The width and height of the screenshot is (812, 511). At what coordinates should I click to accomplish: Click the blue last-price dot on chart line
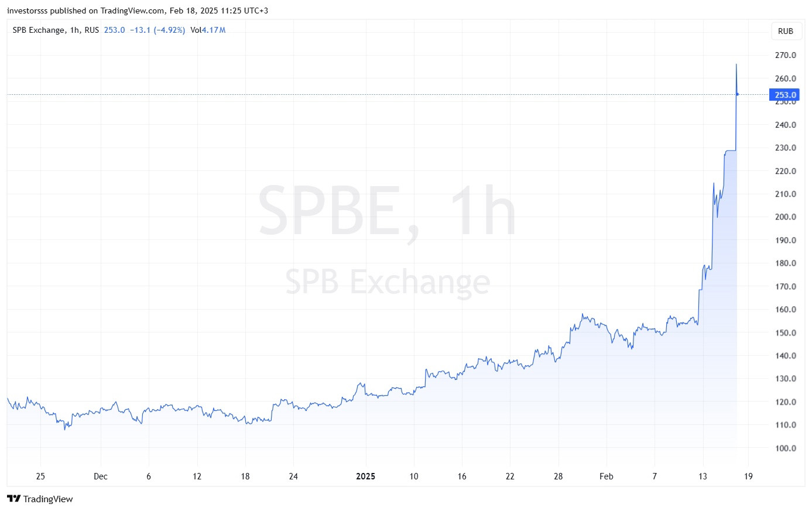tap(737, 94)
